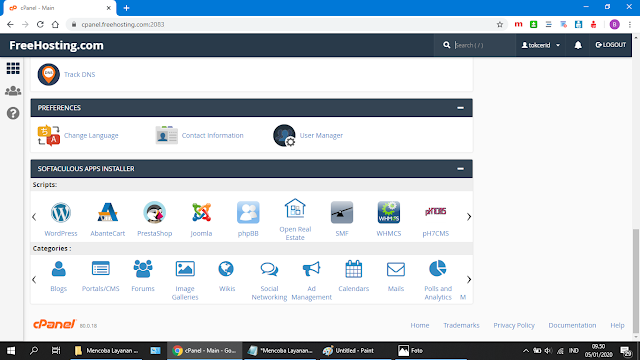Click the FreeHosting.com logo
Screen dimensions: 640x360
[56, 45]
